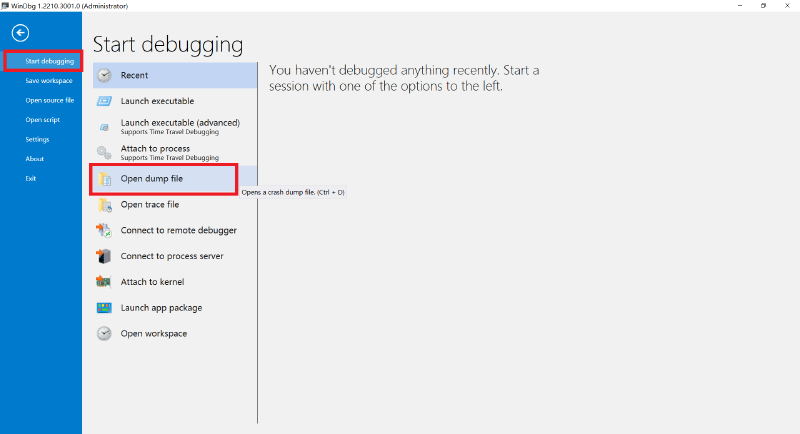
Task: Click the Launch app package icon
Action: point(104,308)
